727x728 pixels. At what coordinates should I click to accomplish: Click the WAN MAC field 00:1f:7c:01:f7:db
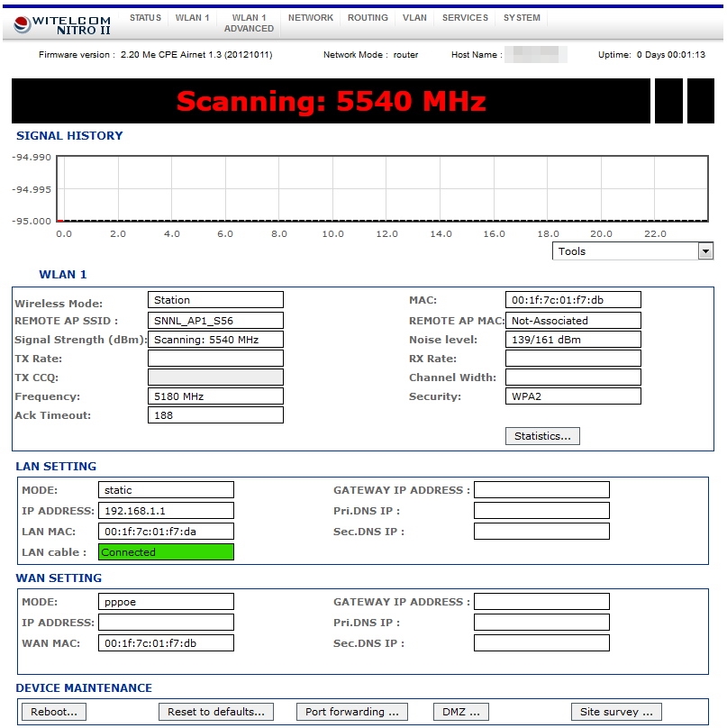pos(166,643)
